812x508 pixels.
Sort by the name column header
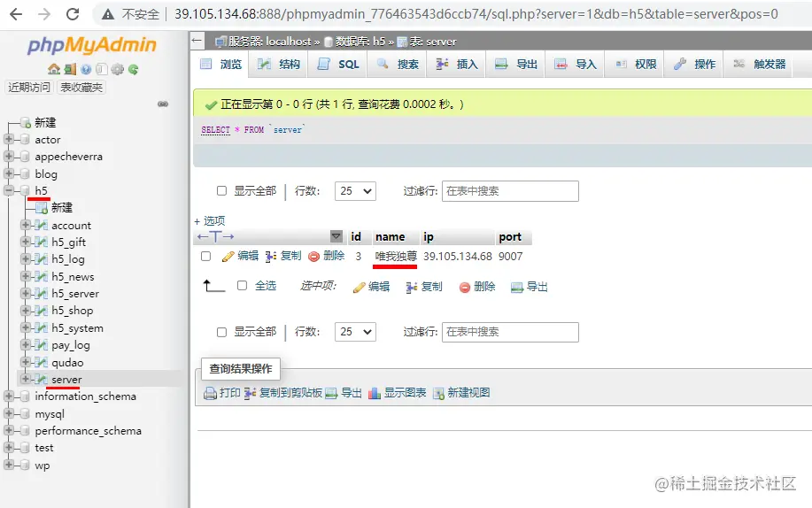pos(390,236)
